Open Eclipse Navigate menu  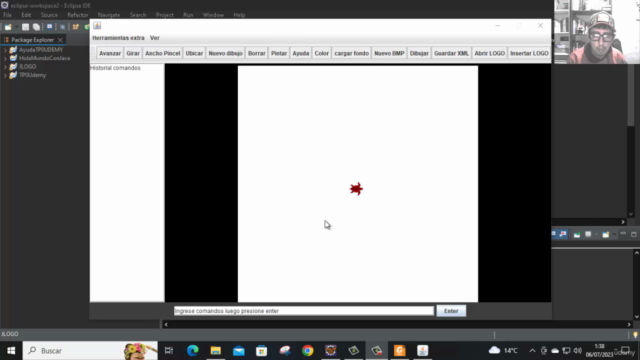(109, 15)
